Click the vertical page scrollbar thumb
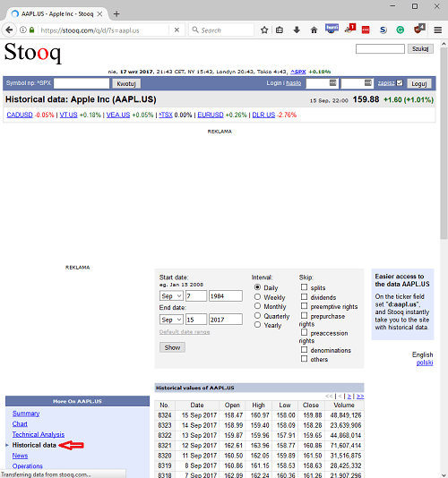 click(444, 143)
